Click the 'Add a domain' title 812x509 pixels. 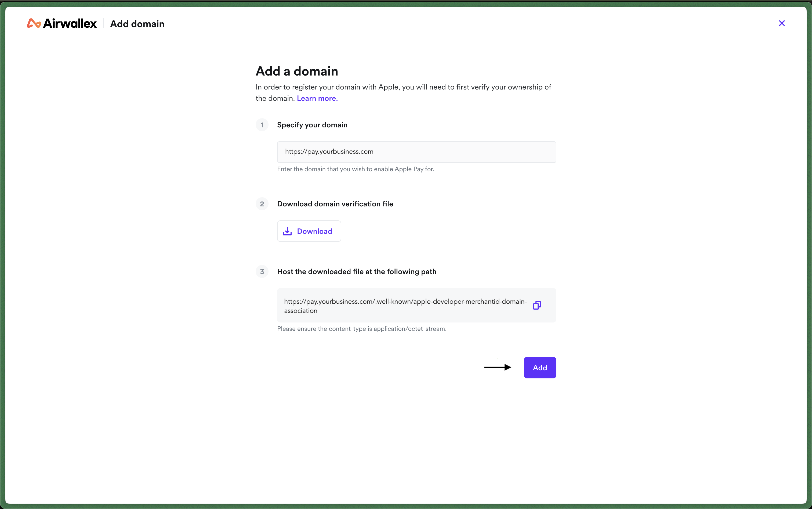pyautogui.click(x=297, y=71)
